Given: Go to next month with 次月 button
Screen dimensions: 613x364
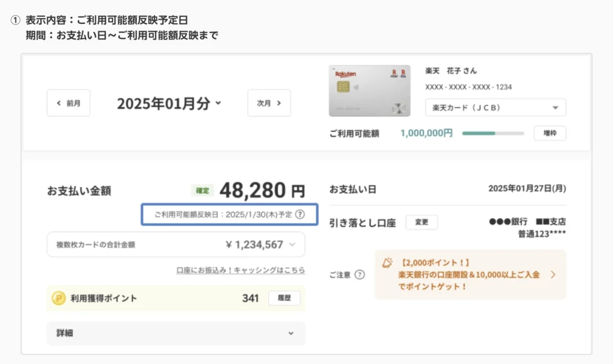Looking at the screenshot, I should click(x=269, y=103).
